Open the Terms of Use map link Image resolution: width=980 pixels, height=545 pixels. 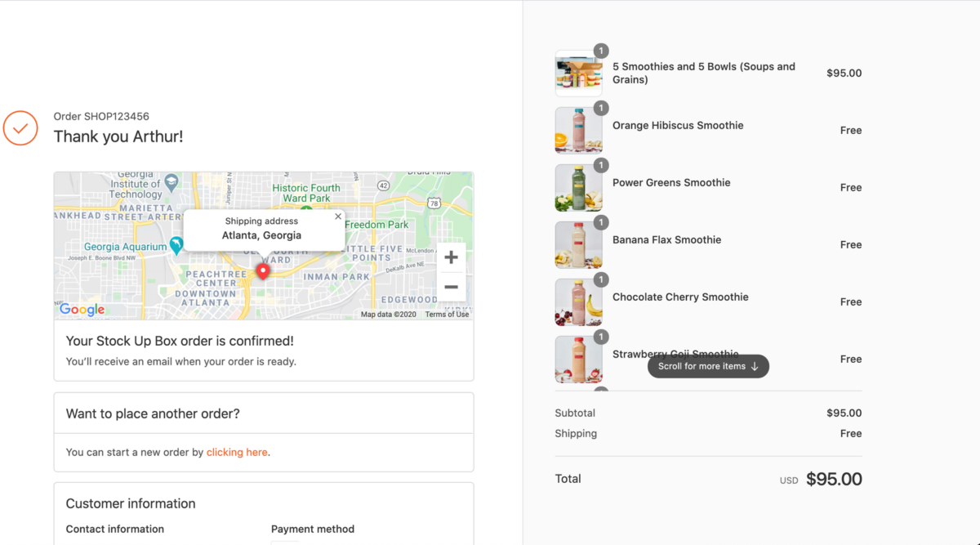point(447,315)
